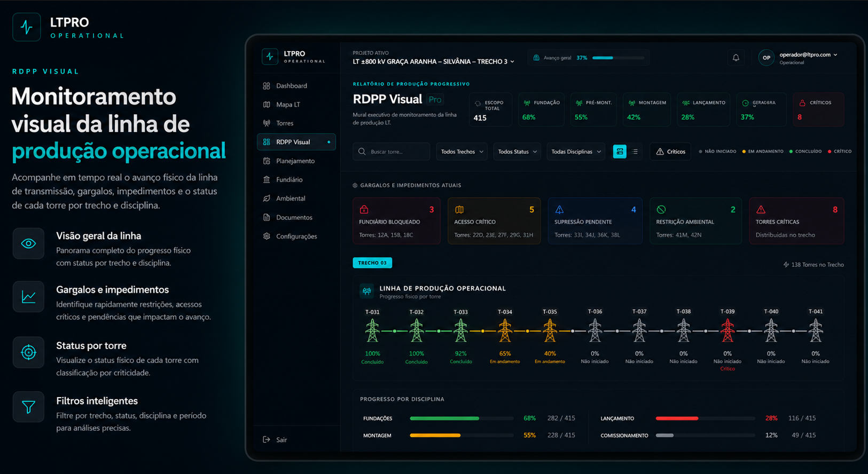Click the Críticos 8 stat card
The height and width of the screenshot is (474, 868).
818,109
